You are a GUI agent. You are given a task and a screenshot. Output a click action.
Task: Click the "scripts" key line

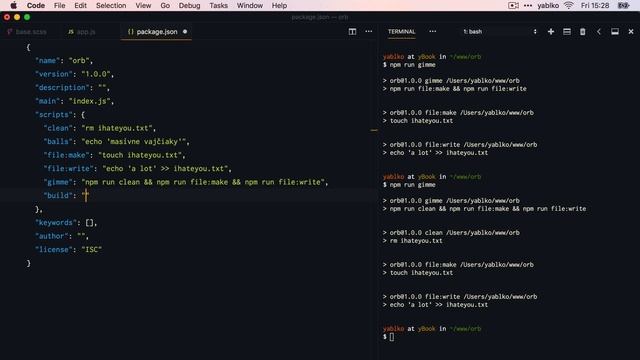point(60,115)
